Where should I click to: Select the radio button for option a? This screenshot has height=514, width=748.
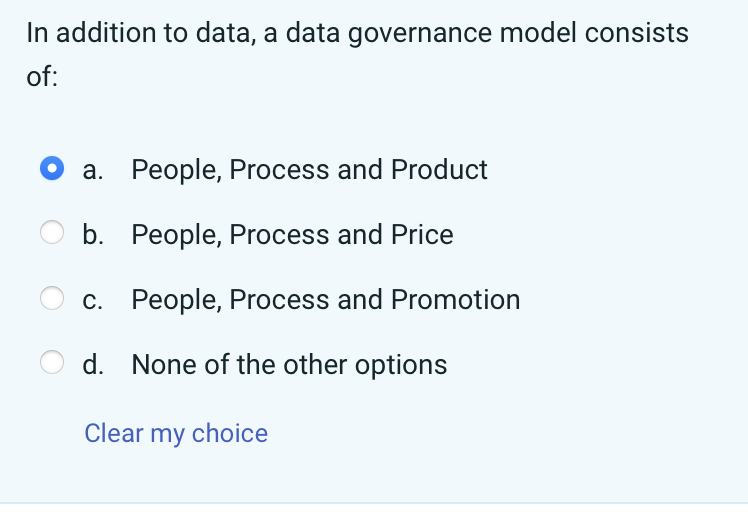pyautogui.click(x=53, y=169)
